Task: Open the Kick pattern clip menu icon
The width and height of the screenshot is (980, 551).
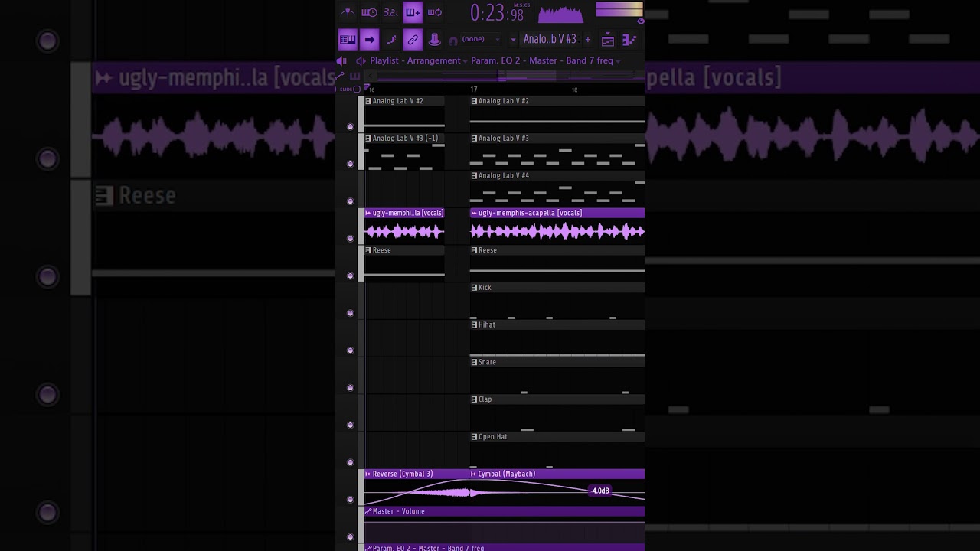Action: (474, 288)
